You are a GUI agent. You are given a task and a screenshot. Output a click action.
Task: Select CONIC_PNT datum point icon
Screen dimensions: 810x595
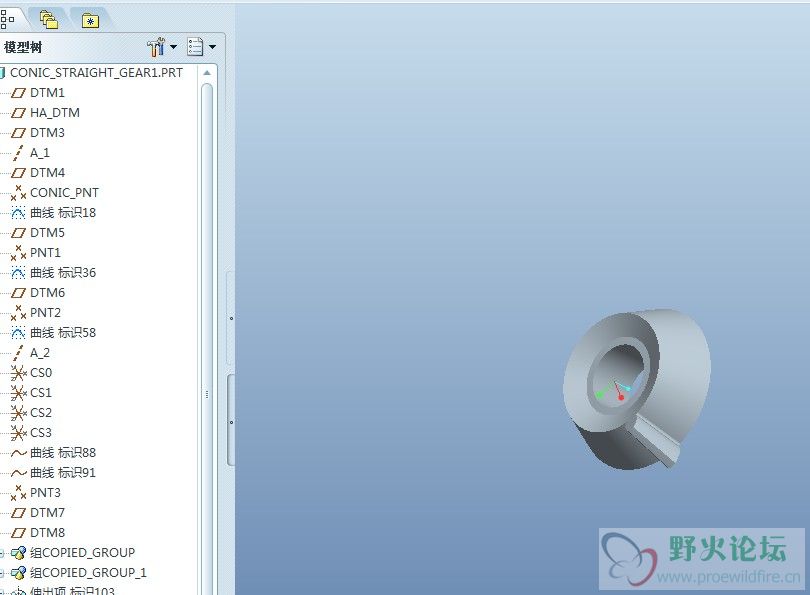tap(19, 193)
